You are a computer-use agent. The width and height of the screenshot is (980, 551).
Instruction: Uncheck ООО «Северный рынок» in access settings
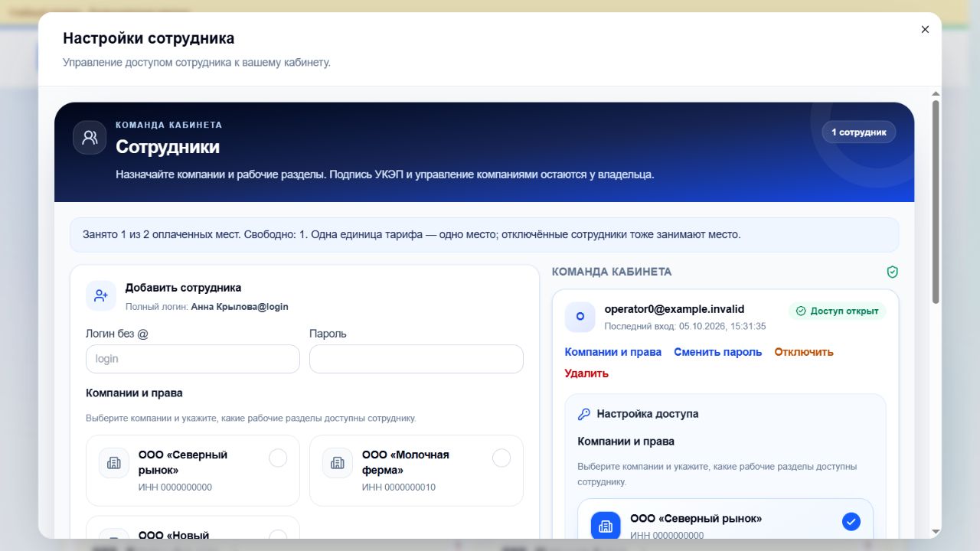851,522
